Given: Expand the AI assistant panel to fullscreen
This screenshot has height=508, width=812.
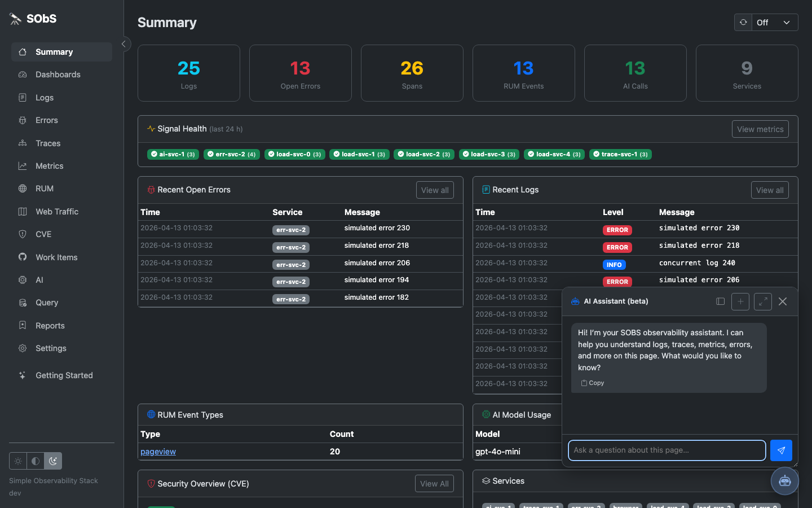Looking at the screenshot, I should (x=763, y=301).
